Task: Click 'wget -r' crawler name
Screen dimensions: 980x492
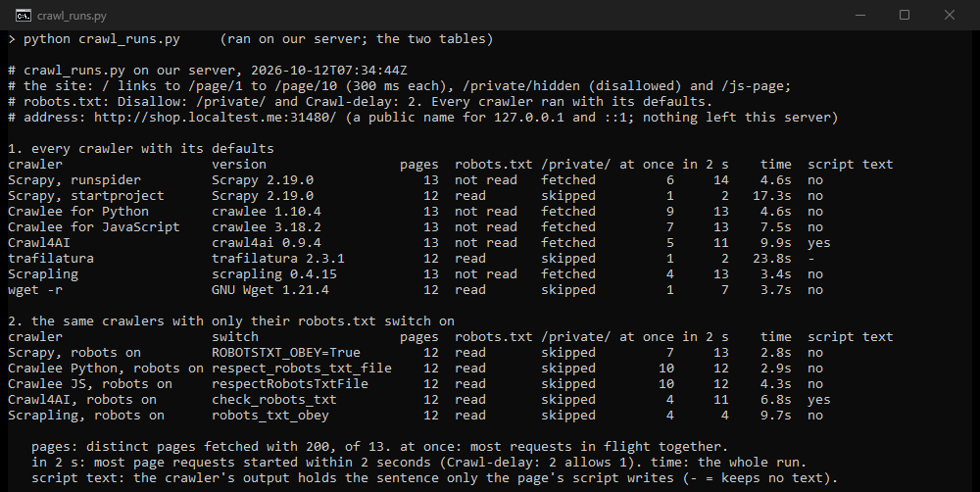Action: point(35,289)
